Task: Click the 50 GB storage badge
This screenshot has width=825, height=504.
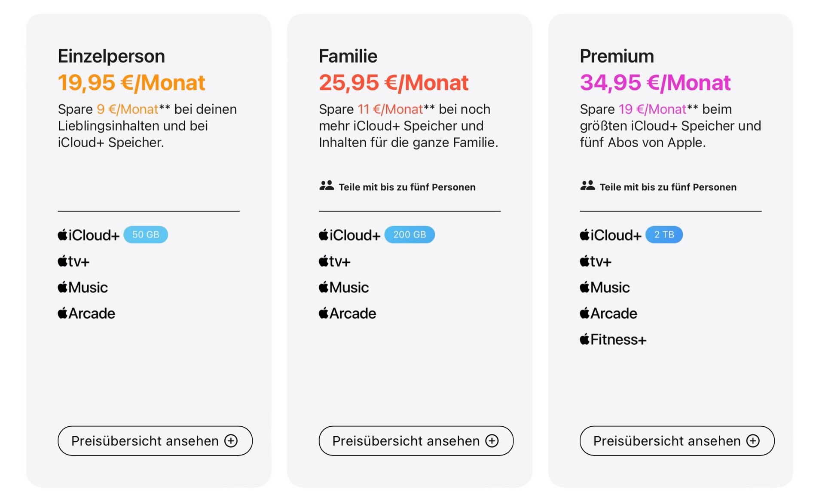Action: (146, 235)
